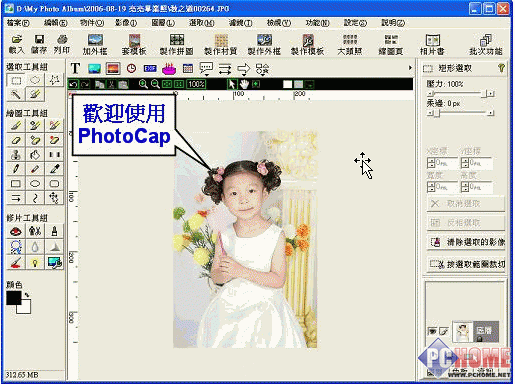Select the pencil tool
The image size is (515, 384).
(16, 169)
